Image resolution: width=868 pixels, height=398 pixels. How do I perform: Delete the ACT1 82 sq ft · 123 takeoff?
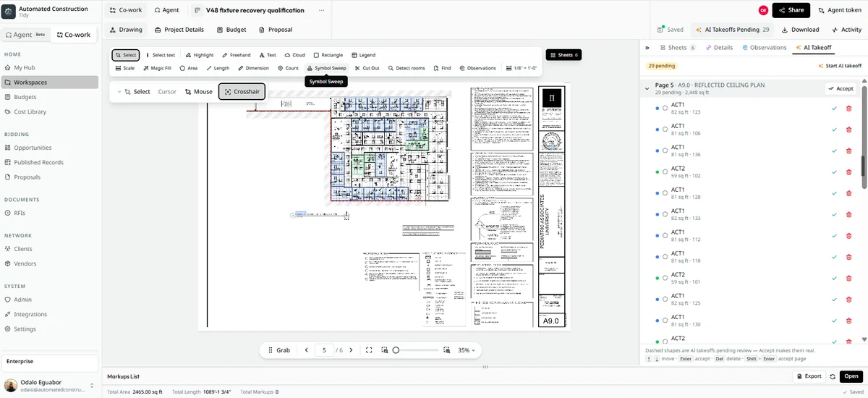(848, 109)
